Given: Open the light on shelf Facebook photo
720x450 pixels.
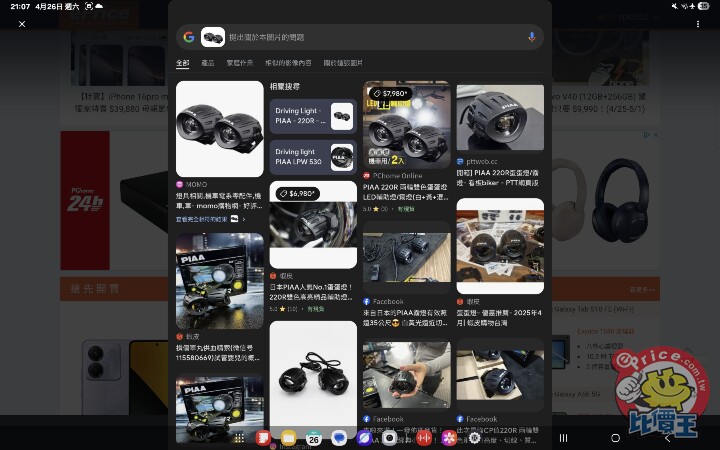Looking at the screenshot, I should 500,375.
